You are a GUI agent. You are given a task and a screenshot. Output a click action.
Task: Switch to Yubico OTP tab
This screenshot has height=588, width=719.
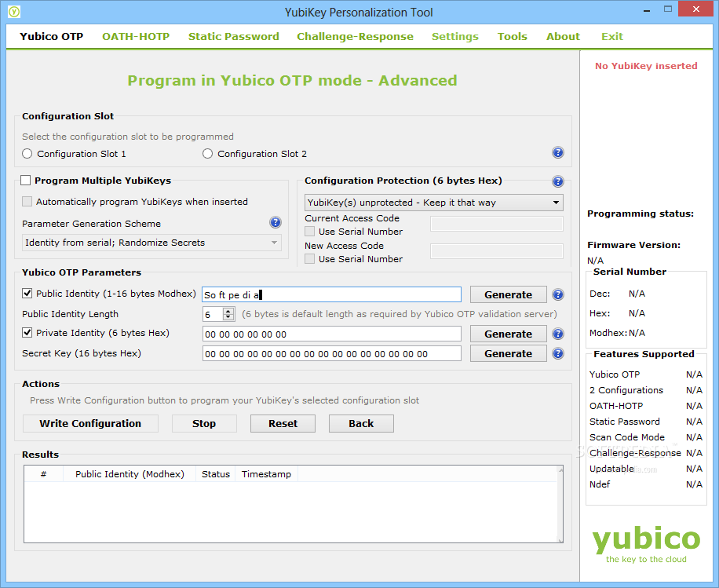(x=51, y=36)
